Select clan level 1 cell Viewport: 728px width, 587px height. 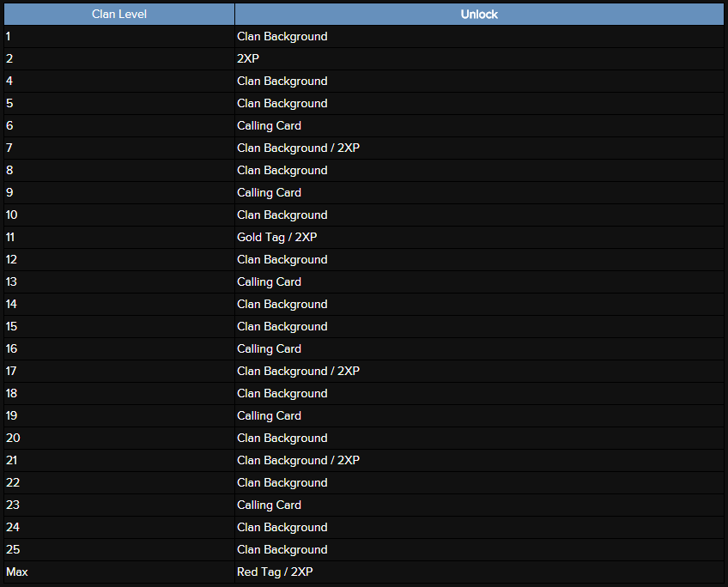(119, 36)
